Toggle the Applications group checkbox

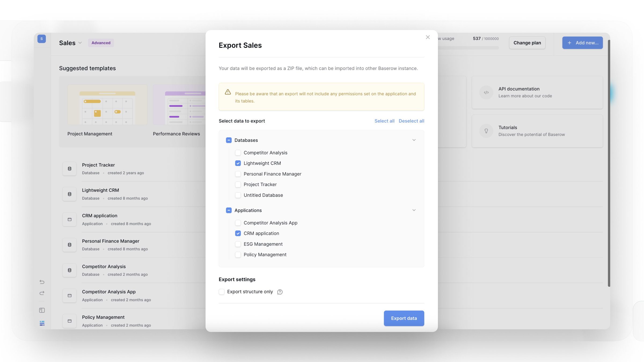(x=229, y=210)
